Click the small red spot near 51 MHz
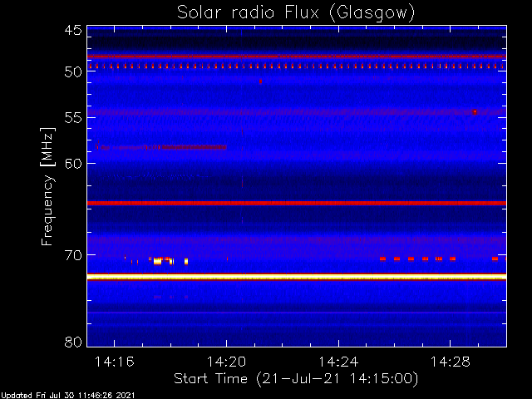 click(x=260, y=81)
